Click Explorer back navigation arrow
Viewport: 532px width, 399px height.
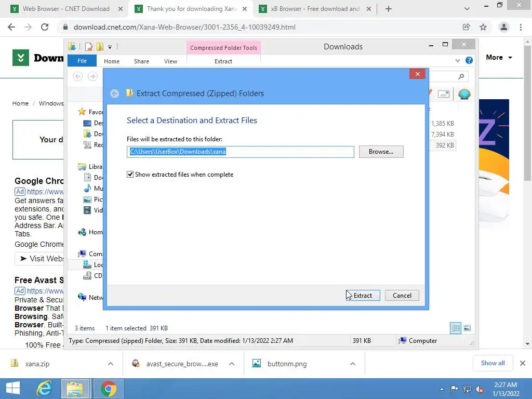pos(78,76)
